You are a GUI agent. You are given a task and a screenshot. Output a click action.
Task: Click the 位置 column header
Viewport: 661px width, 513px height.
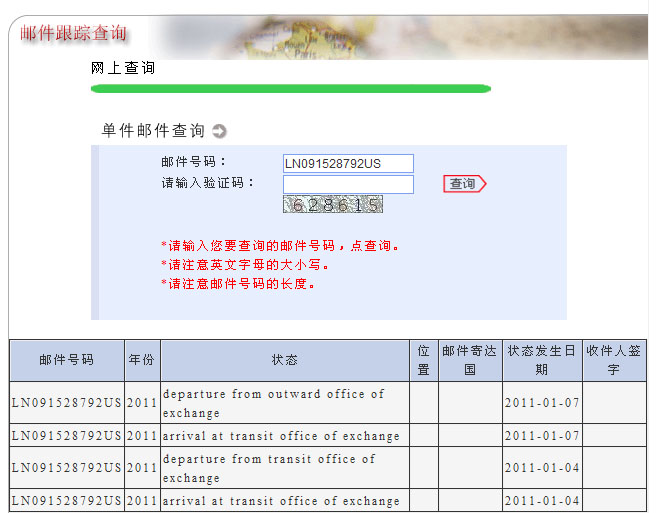click(424, 360)
